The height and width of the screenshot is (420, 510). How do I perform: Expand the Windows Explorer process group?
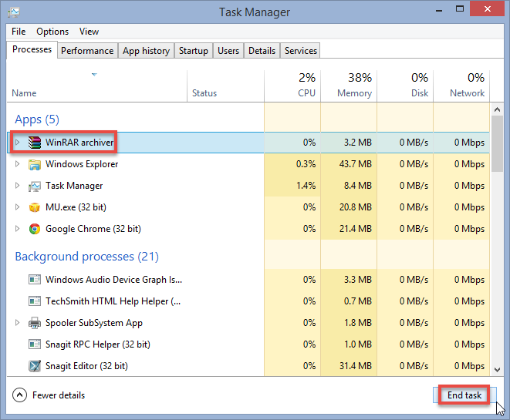18,164
